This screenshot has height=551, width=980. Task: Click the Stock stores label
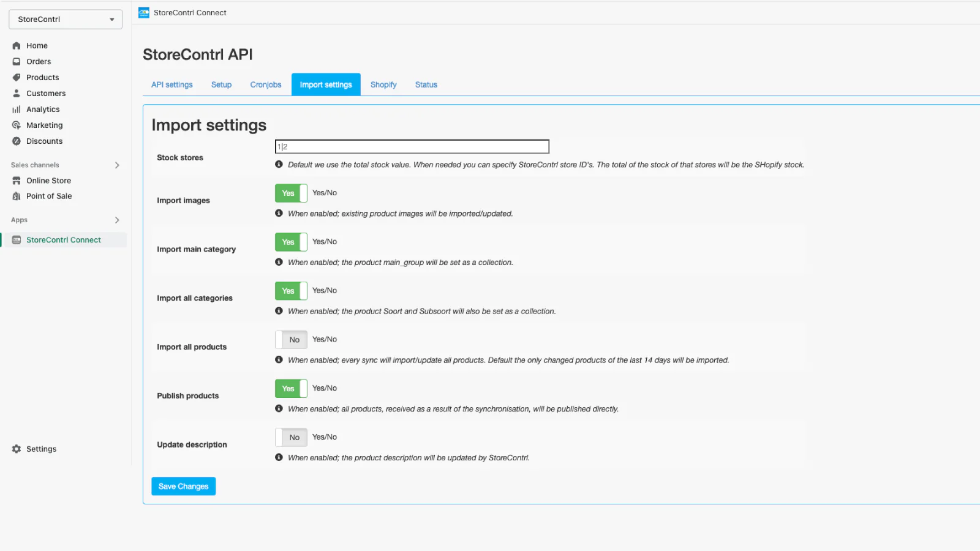pyautogui.click(x=180, y=157)
